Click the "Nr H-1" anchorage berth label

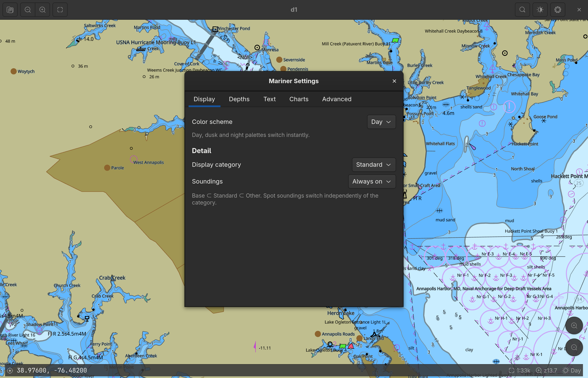[501, 318]
